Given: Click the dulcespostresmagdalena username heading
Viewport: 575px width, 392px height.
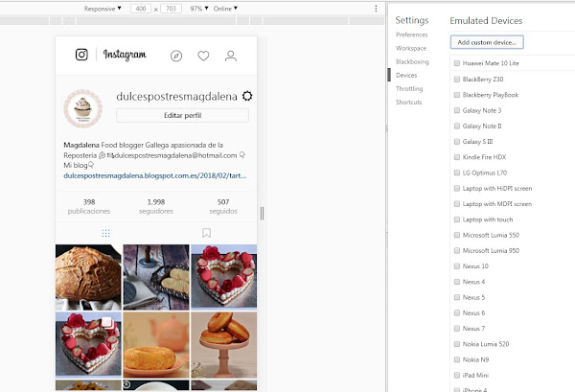Looking at the screenshot, I should tap(176, 97).
